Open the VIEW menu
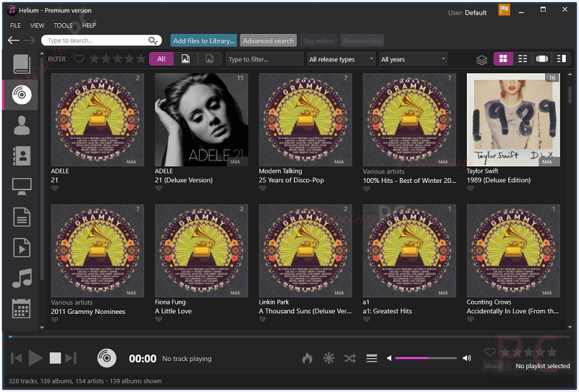This screenshot has height=392, width=579. point(37,25)
